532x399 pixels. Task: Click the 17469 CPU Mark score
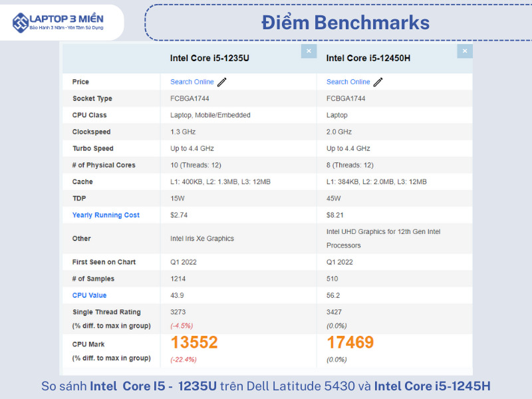click(350, 342)
